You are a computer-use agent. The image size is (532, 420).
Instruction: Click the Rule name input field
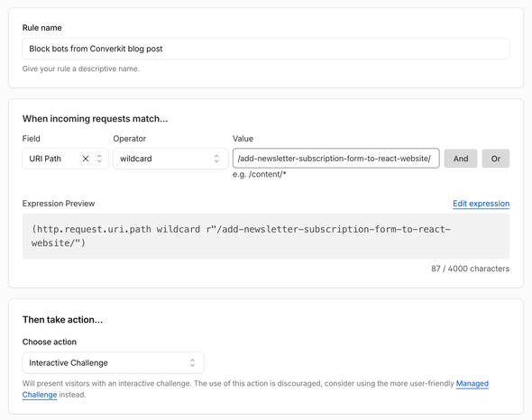click(266, 49)
